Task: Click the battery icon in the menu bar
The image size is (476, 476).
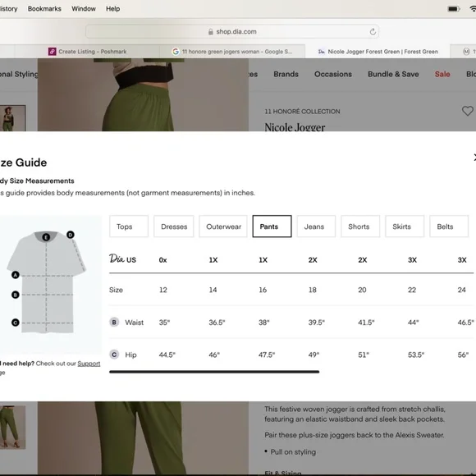Action: click(x=454, y=9)
